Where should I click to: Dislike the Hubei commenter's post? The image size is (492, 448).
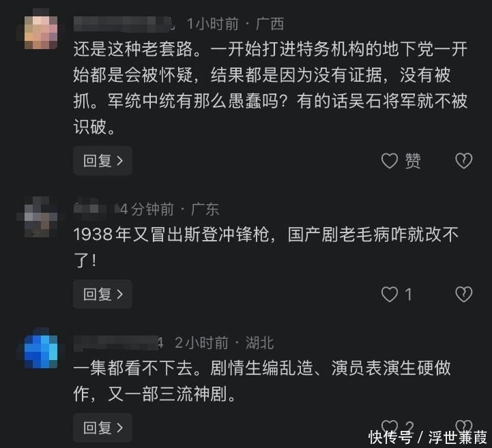[x=463, y=426]
